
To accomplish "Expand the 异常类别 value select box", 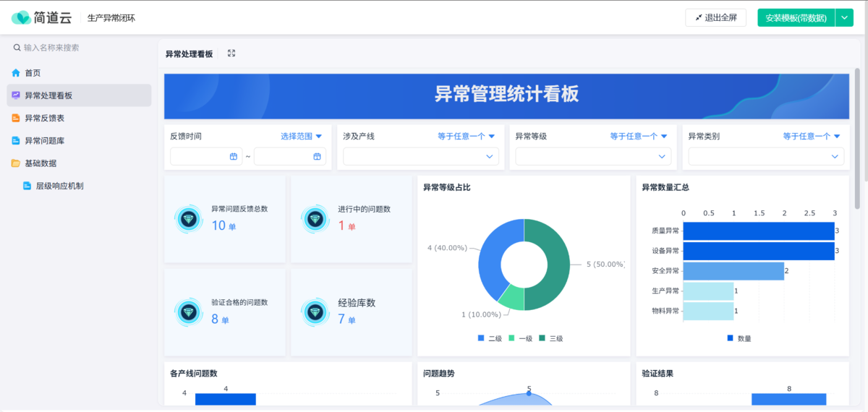I will point(766,156).
